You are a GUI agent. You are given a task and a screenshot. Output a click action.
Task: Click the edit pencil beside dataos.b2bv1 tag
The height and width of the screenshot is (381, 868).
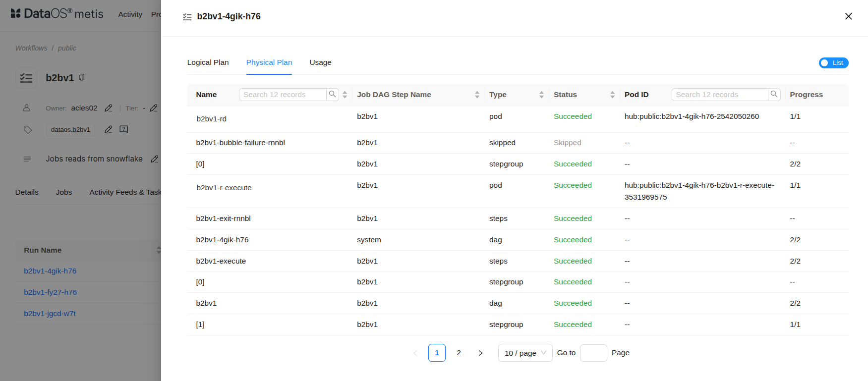[x=109, y=129]
